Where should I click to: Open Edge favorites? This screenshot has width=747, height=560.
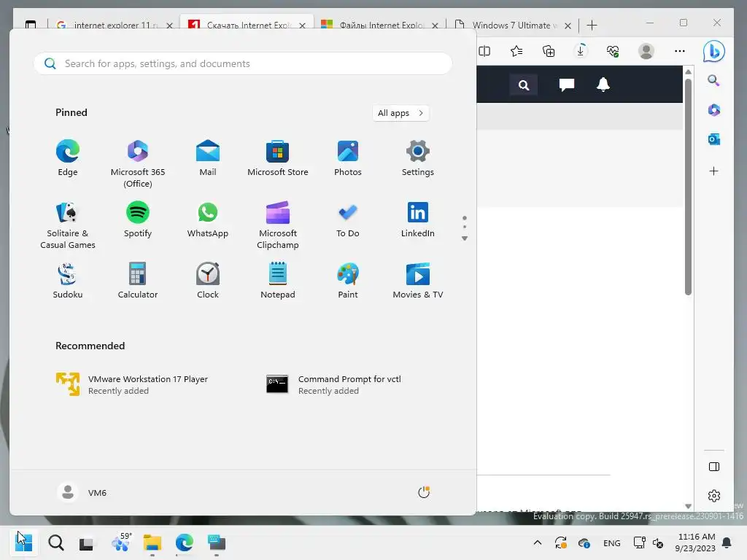point(516,51)
